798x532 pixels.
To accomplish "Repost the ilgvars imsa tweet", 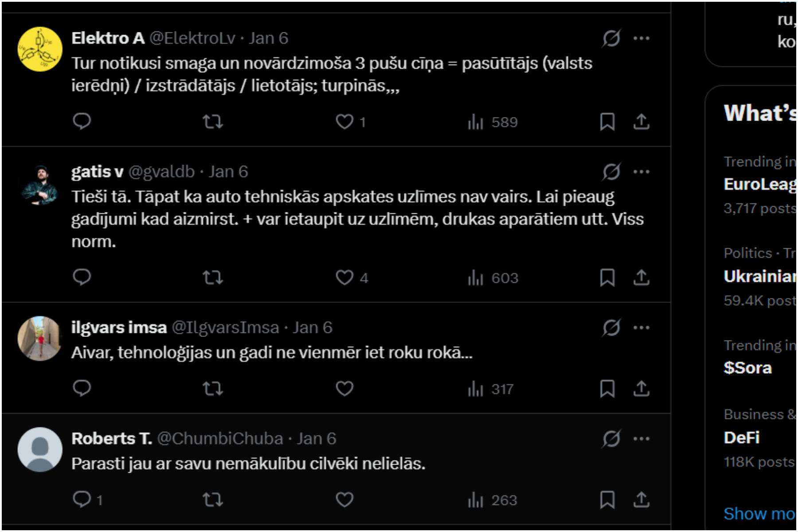I will click(213, 389).
